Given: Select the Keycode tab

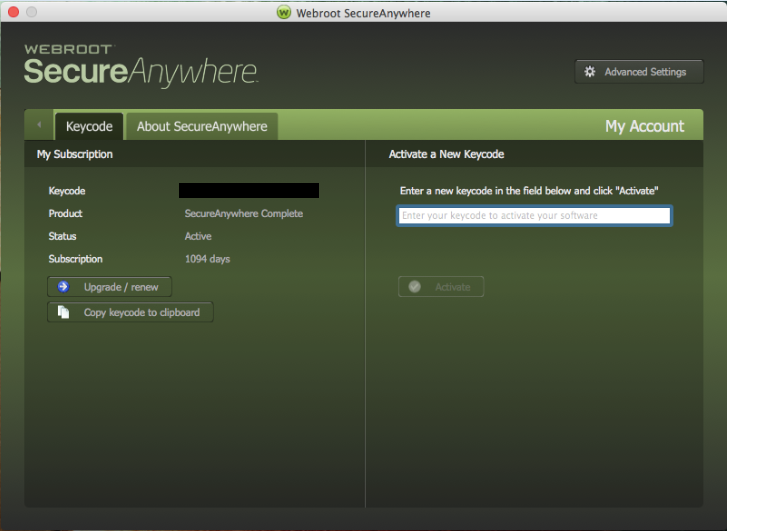Looking at the screenshot, I should click(x=89, y=126).
